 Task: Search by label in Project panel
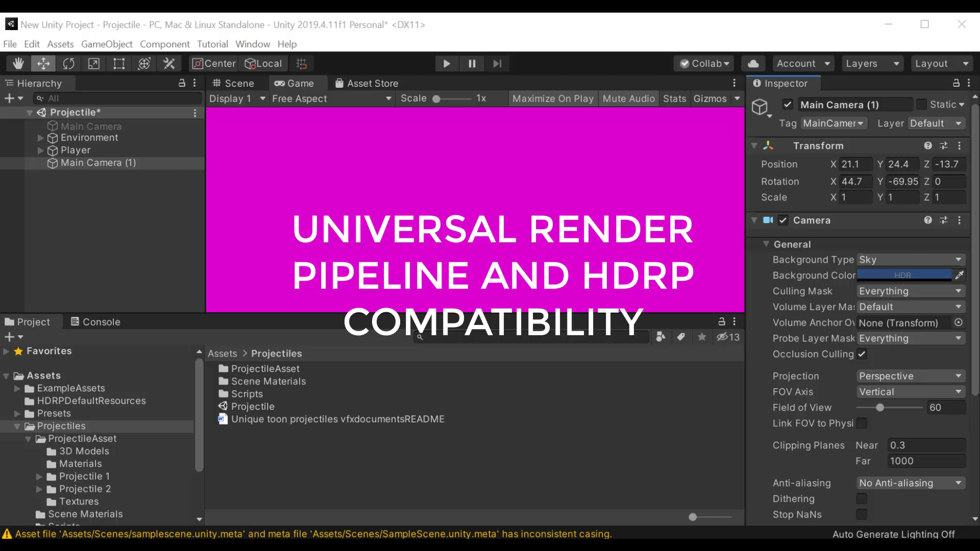[x=681, y=337]
